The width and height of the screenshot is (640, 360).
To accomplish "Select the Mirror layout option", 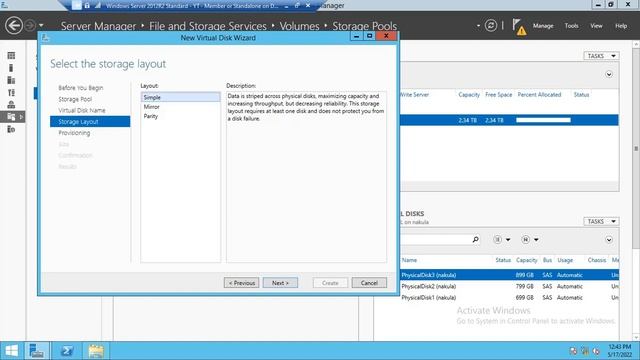I will coord(180,107).
